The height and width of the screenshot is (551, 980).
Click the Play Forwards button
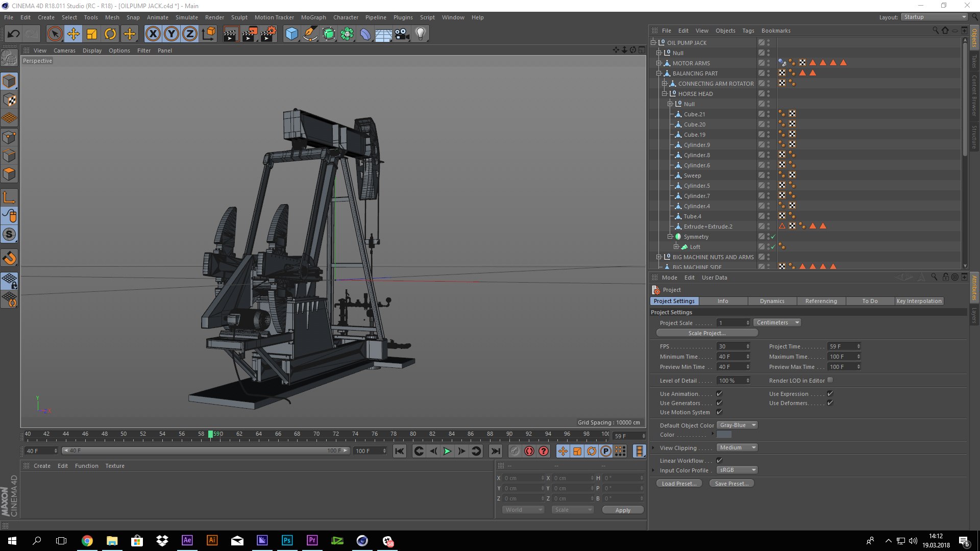tap(447, 451)
